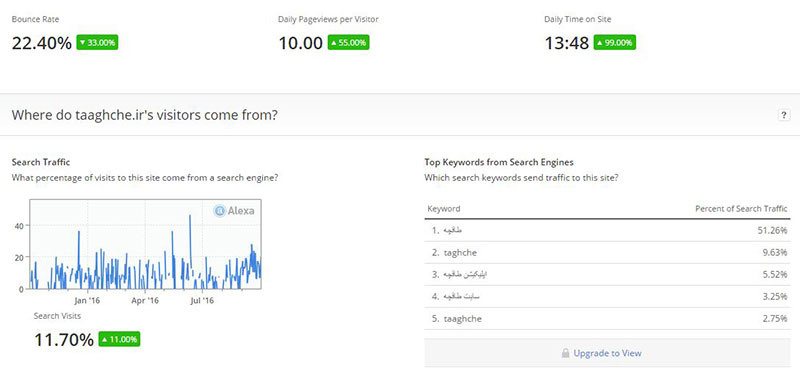The image size is (800, 379).
Task: Click the Percent of Search Traffic header
Action: coord(741,209)
